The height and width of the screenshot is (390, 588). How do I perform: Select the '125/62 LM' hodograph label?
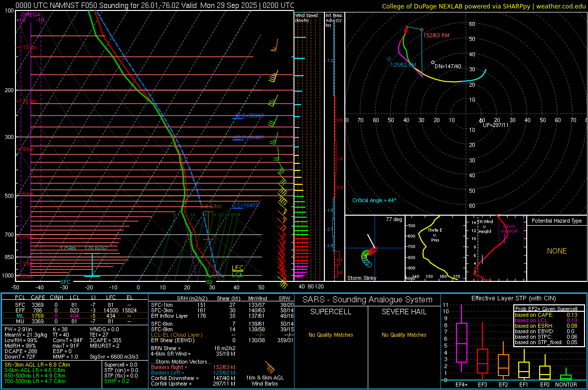point(403,64)
